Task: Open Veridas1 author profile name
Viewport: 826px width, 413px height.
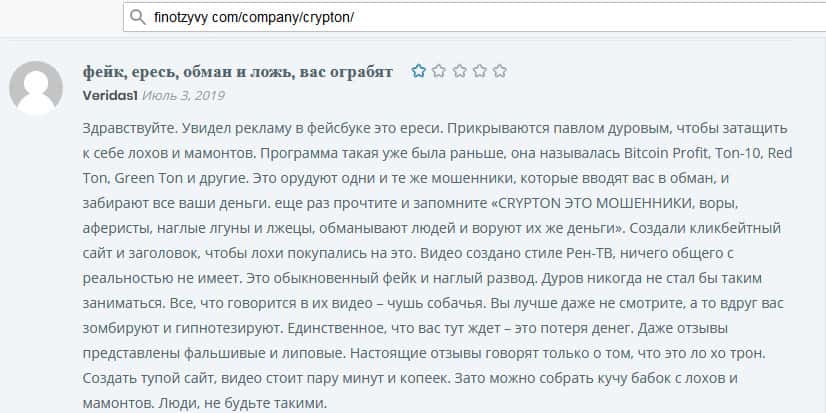Action: point(110,96)
